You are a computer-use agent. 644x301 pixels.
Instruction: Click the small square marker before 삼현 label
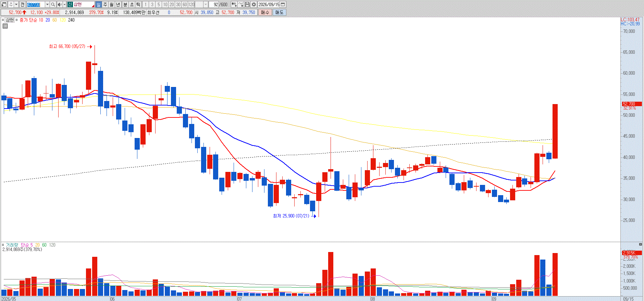pyautogui.click(x=3, y=20)
